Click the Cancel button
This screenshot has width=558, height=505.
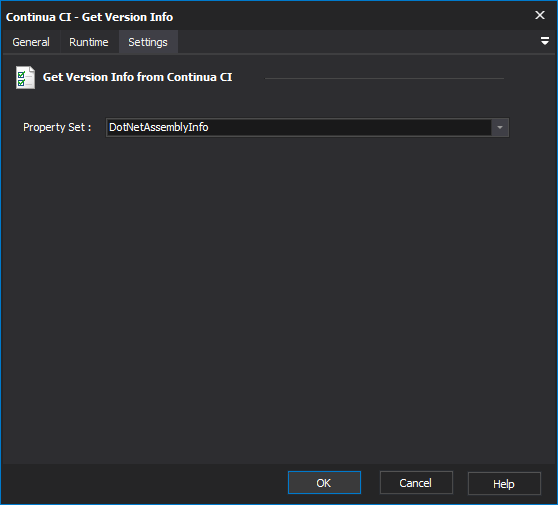coord(416,483)
